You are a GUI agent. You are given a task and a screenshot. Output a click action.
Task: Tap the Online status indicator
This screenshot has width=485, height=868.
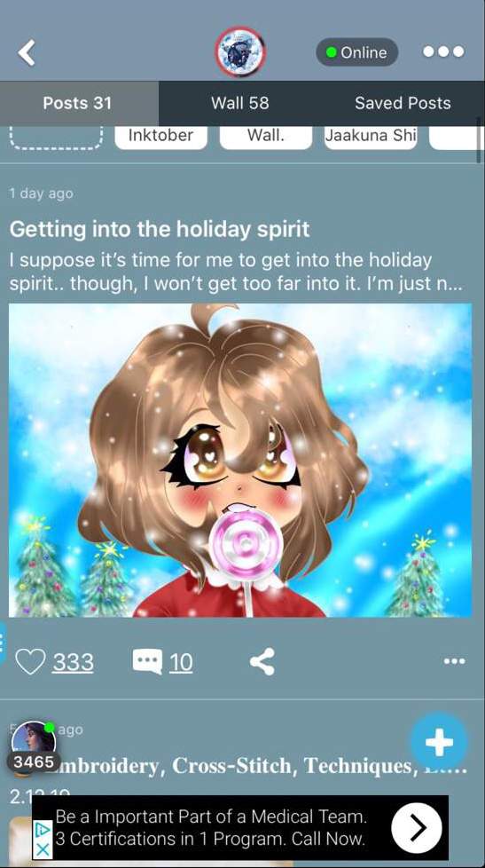(356, 52)
